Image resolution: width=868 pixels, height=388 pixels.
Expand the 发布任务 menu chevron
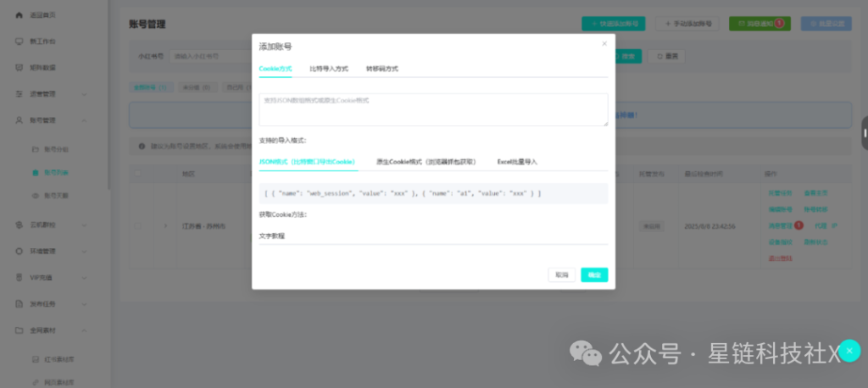pyautogui.click(x=84, y=304)
